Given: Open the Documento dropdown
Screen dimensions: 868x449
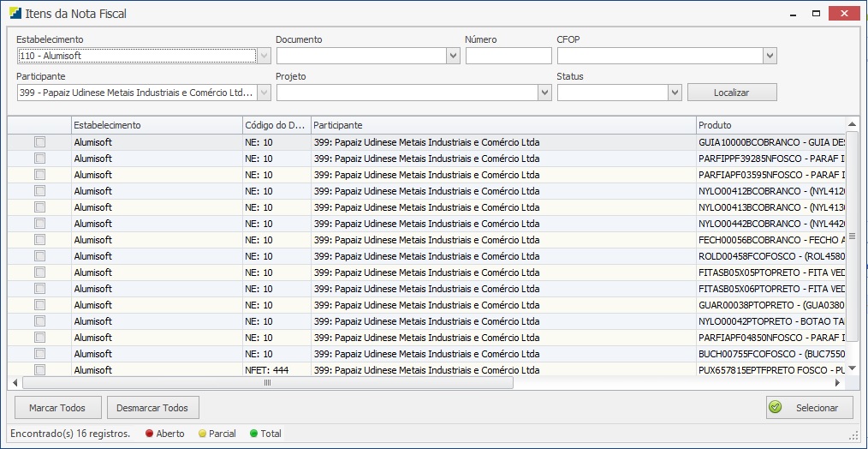Looking at the screenshot, I should tap(453, 56).
